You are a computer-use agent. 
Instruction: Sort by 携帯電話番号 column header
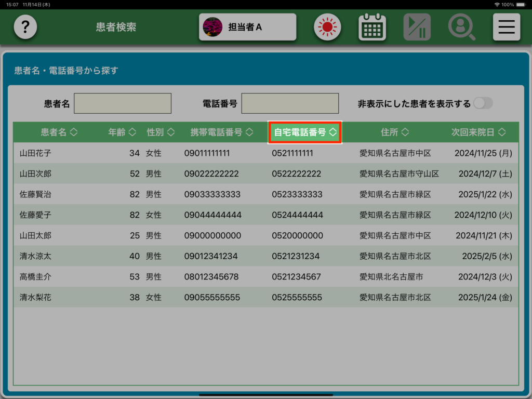221,132
